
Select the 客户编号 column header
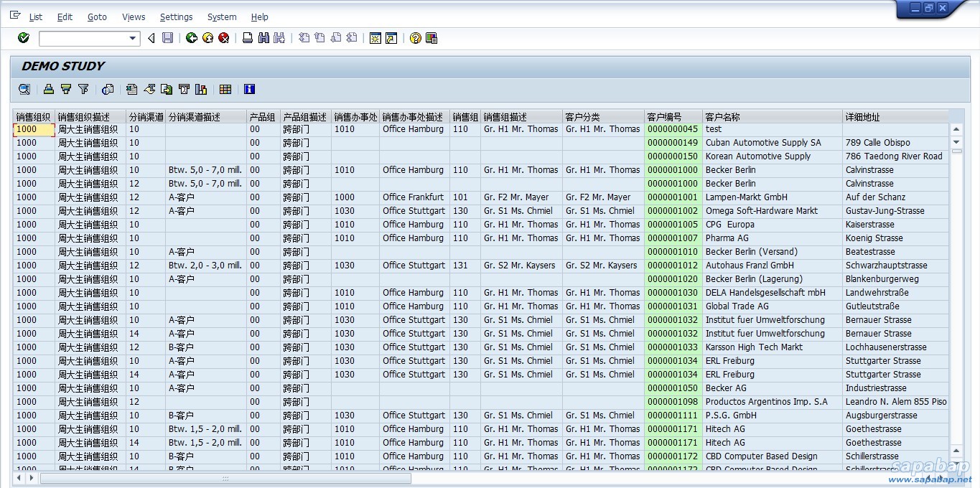(x=673, y=117)
